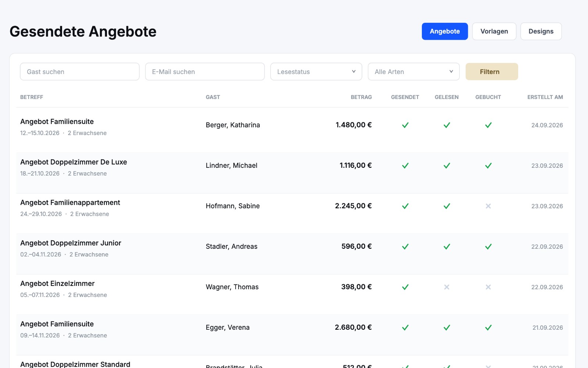
Task: Click the ERSTELLT AM column header
Action: click(545, 97)
